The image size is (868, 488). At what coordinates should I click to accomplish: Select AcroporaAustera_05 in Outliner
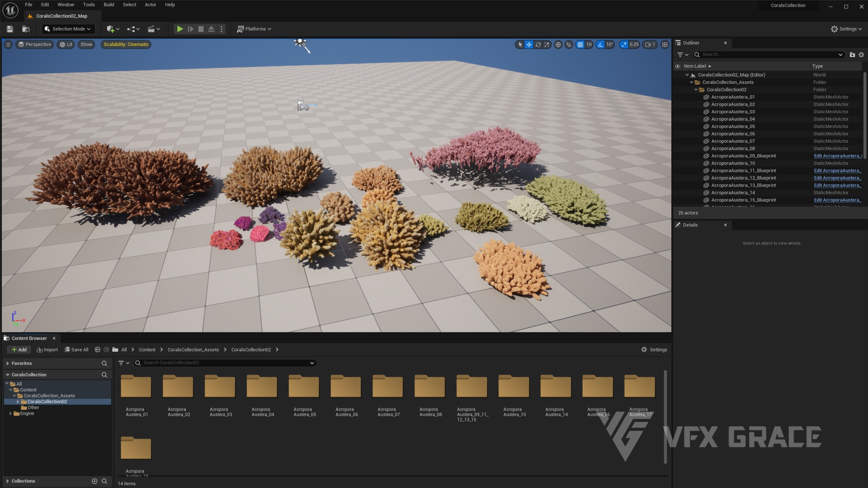pos(733,127)
